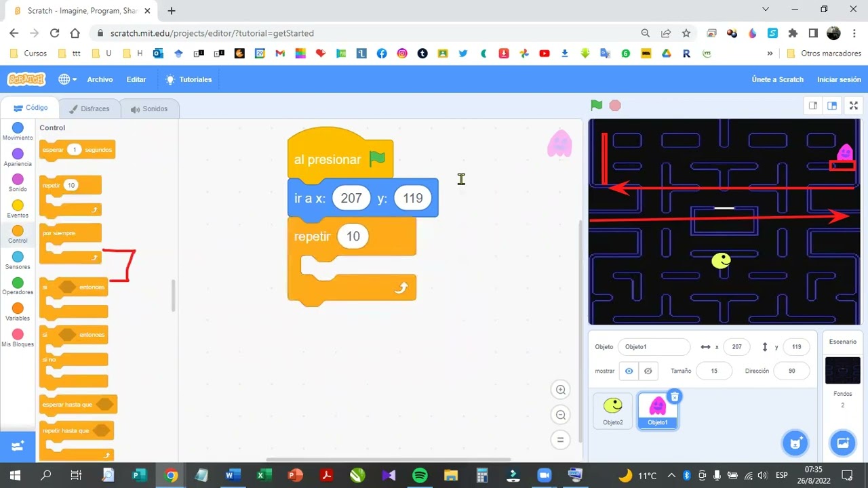Open Otros marcadores folder
This screenshot has height=488, width=868.
[824, 53]
